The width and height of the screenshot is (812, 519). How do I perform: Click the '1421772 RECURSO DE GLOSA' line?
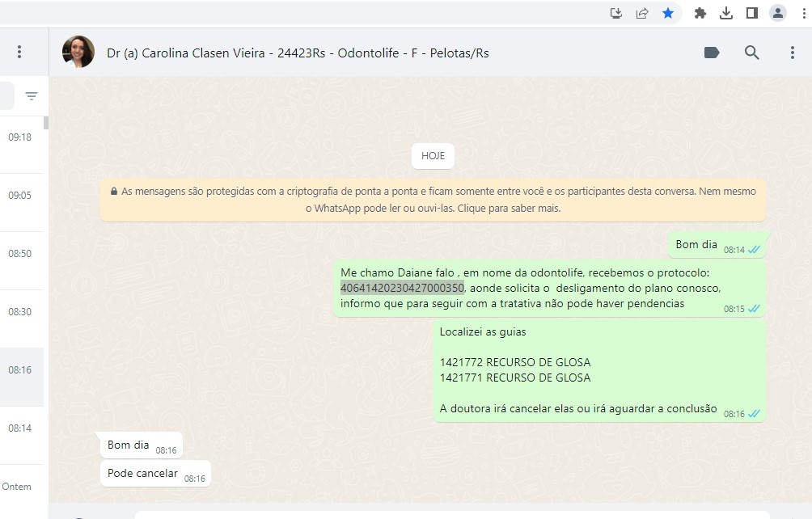514,362
